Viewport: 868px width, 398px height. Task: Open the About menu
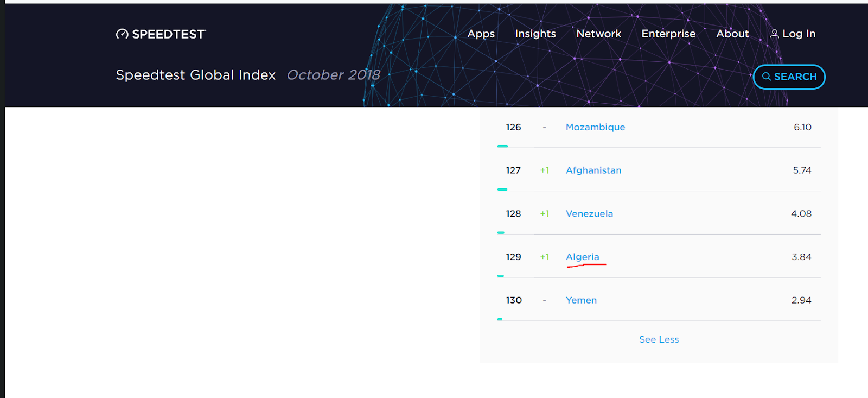[732, 34]
